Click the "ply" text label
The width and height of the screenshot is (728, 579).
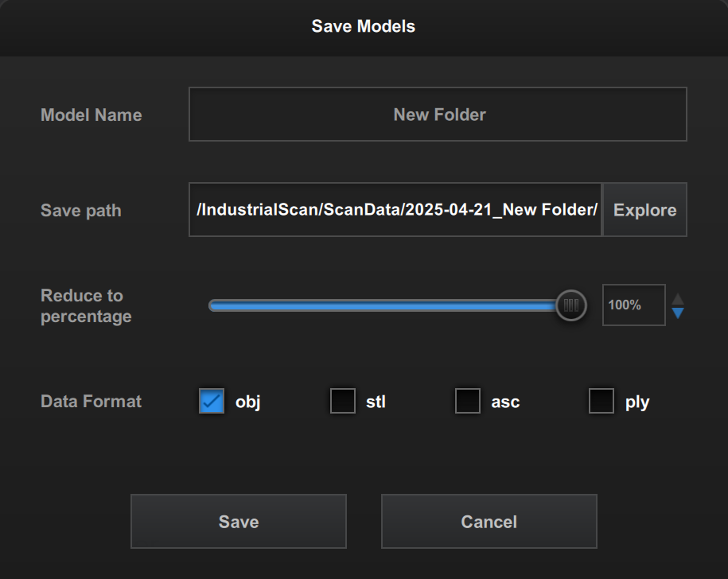[637, 402]
